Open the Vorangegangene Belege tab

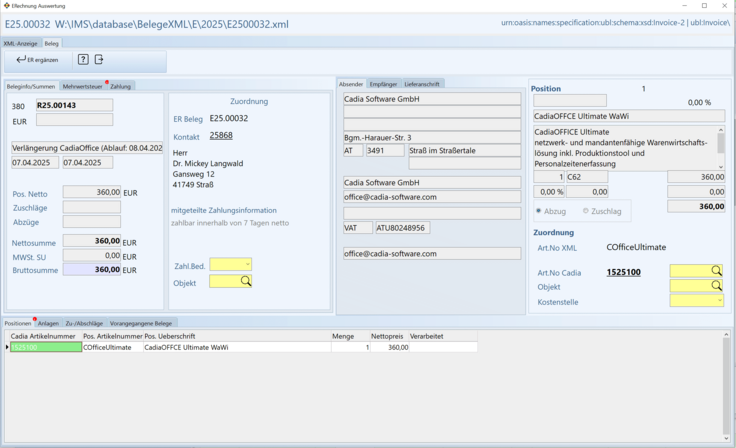pos(141,323)
